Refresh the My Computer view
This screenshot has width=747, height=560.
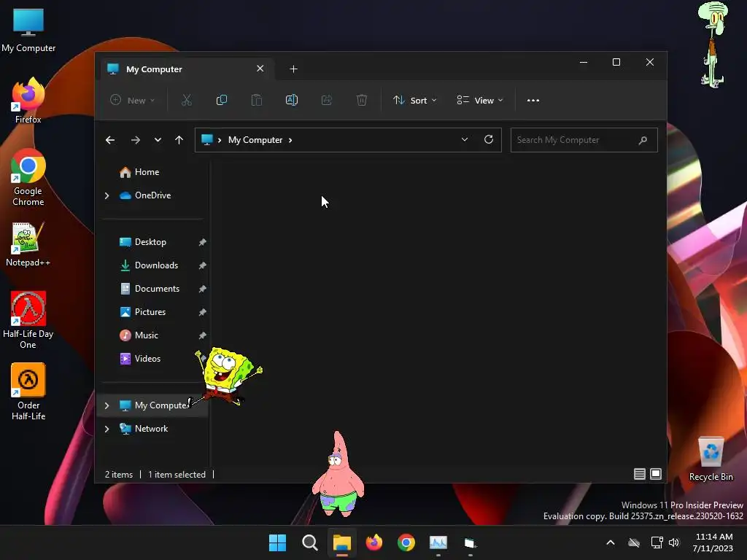tap(488, 139)
